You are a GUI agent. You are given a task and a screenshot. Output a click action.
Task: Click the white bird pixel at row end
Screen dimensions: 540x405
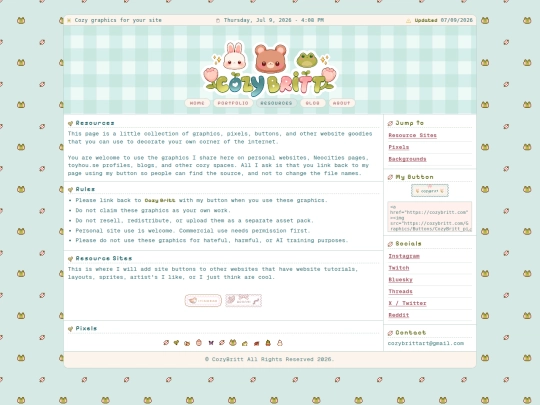(280, 343)
